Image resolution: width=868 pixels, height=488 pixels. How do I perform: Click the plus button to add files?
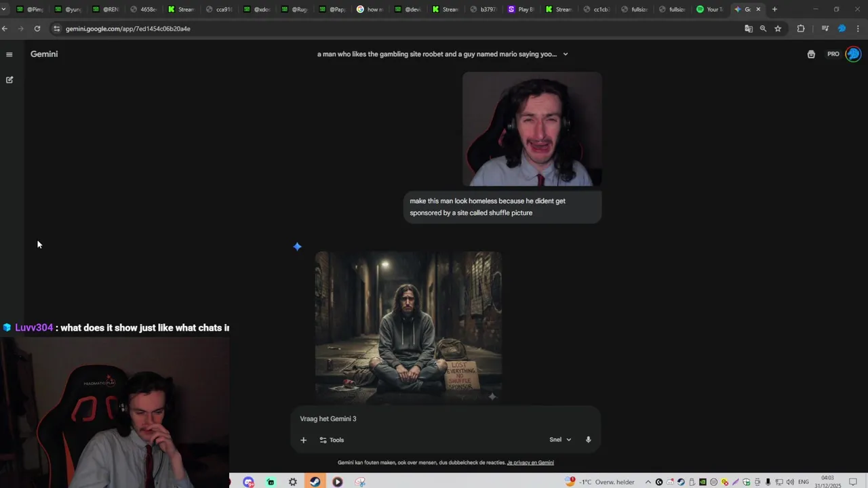[303, 440]
